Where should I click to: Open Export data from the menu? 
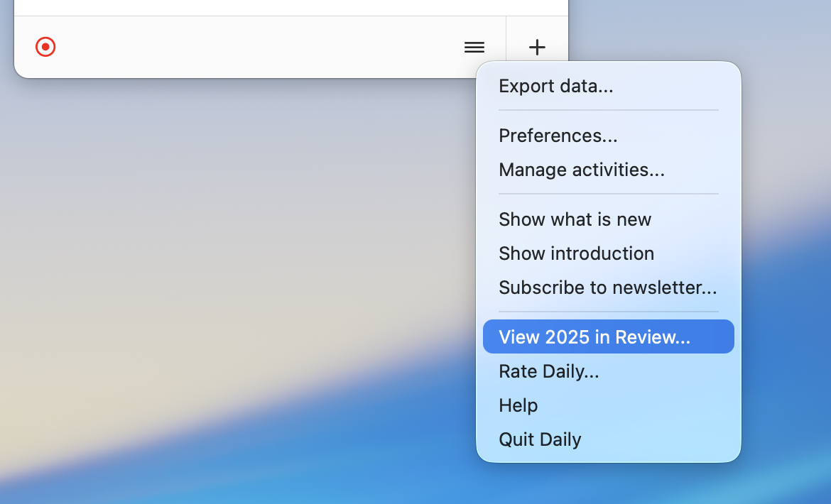[x=555, y=86]
